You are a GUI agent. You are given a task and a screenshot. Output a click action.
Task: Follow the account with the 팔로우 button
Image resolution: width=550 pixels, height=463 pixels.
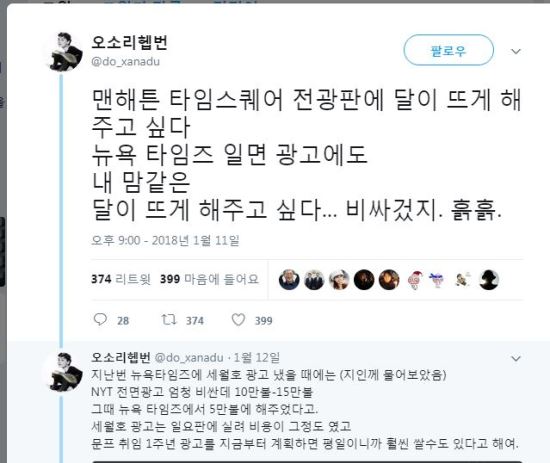[449, 50]
